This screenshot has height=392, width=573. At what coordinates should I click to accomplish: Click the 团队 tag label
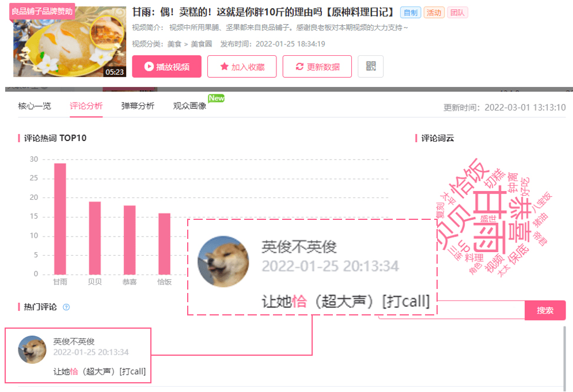[457, 13]
